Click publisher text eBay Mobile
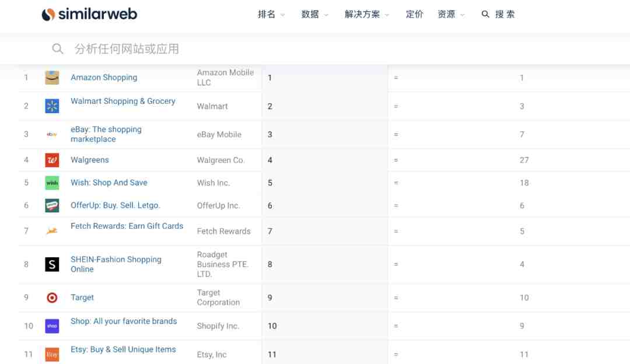 point(219,135)
